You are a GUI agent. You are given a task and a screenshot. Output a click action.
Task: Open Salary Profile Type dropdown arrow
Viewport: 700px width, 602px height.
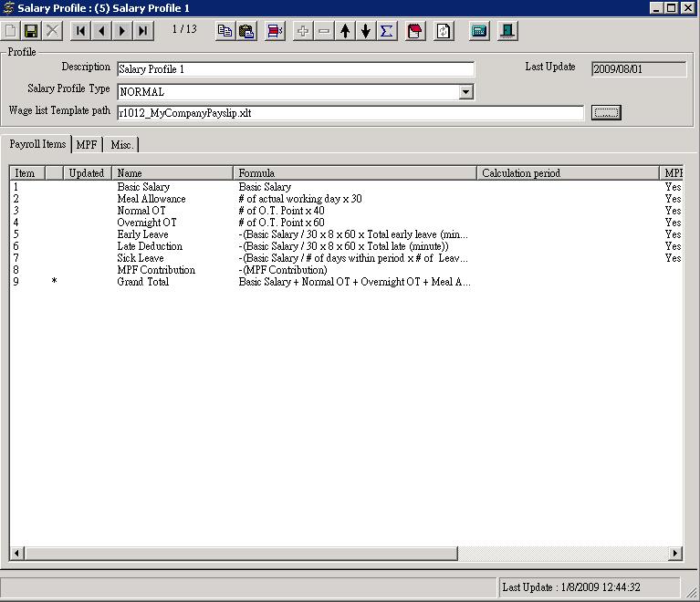pyautogui.click(x=465, y=91)
